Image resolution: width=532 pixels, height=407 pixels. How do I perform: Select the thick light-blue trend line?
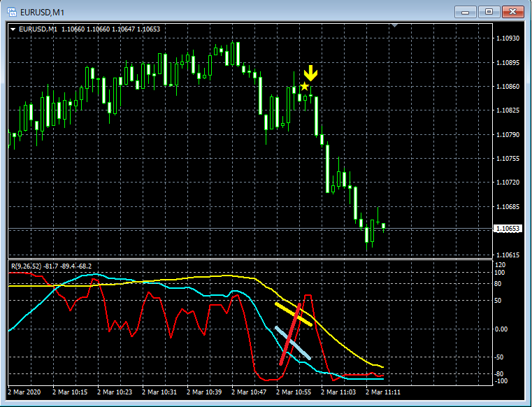tap(293, 343)
